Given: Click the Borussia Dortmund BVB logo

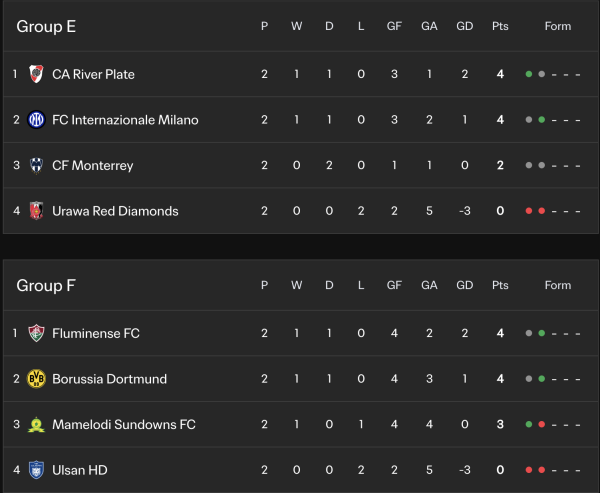Looking at the screenshot, I should click(x=37, y=379).
